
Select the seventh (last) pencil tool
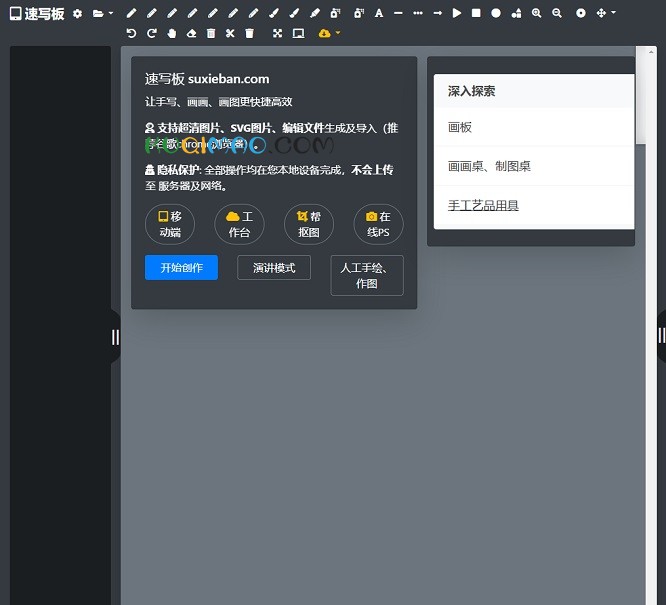(x=254, y=14)
